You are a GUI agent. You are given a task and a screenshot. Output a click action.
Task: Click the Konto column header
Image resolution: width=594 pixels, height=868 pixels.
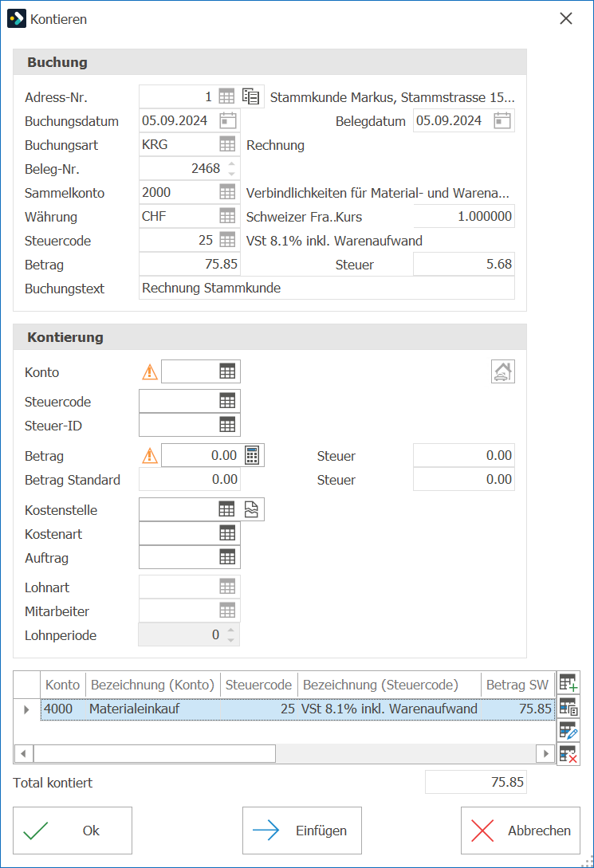point(62,685)
